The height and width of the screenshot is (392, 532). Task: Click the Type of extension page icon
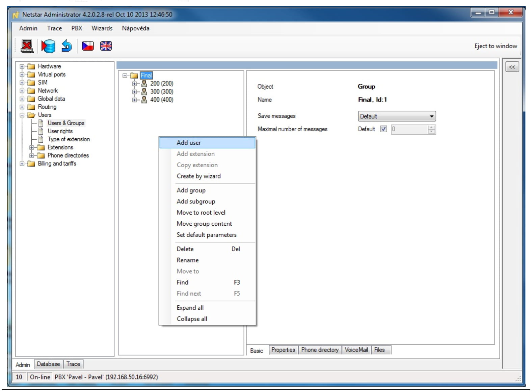pyautogui.click(x=41, y=139)
